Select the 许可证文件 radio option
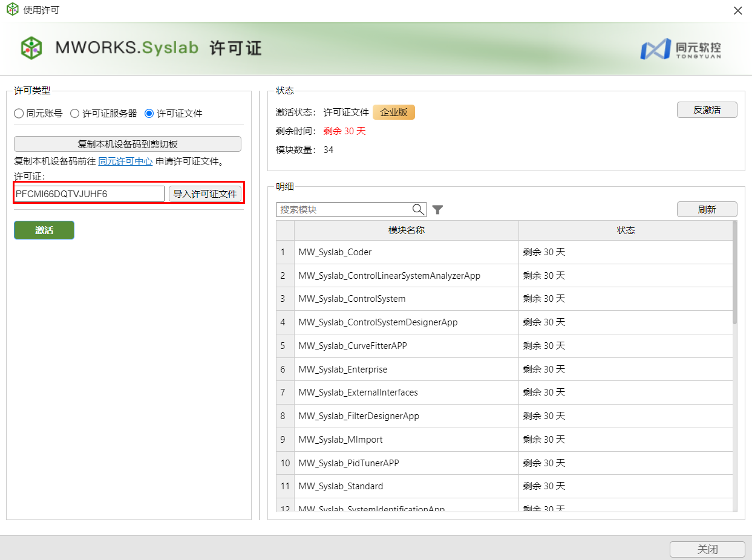Screen dimensions: 752x560 tap(149, 113)
